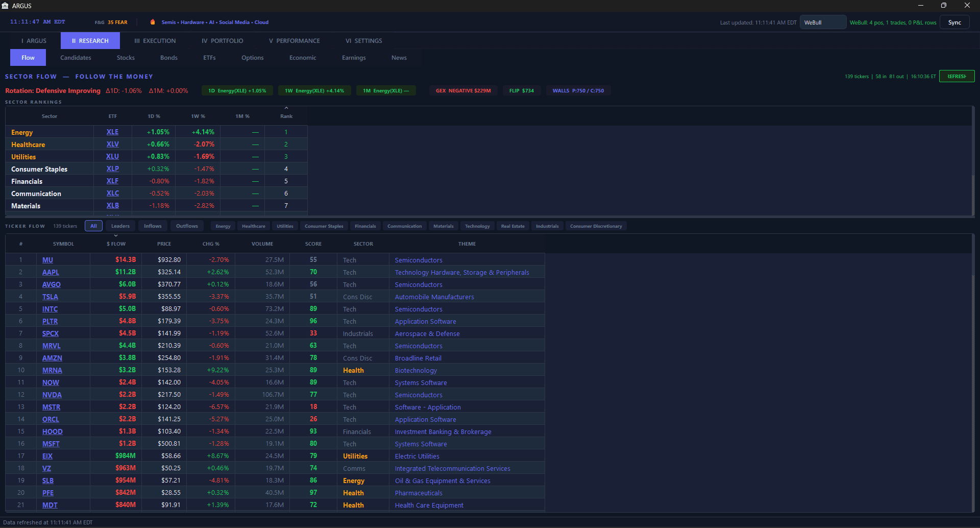
Task: Open the AAPL ticker link
Action: [x=51, y=272]
